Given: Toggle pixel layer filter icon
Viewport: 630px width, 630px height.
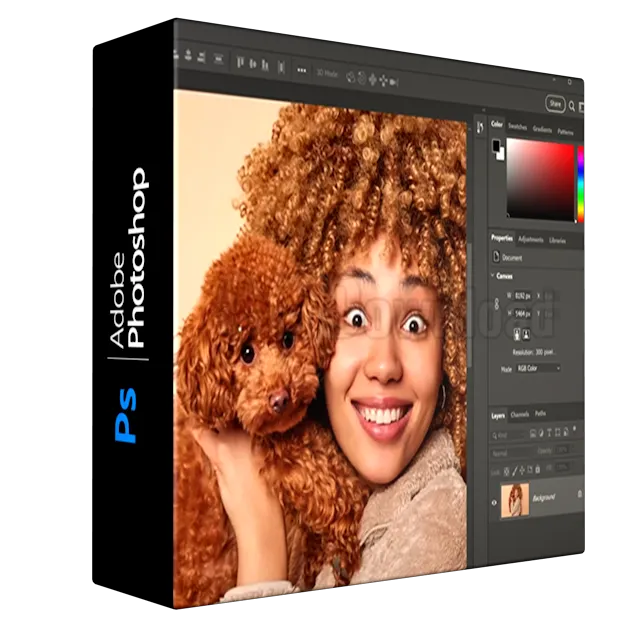Looking at the screenshot, I should pyautogui.click(x=533, y=433).
